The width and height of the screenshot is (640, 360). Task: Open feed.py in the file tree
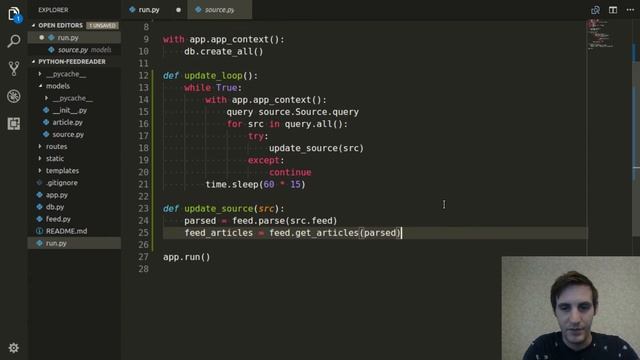click(58, 219)
